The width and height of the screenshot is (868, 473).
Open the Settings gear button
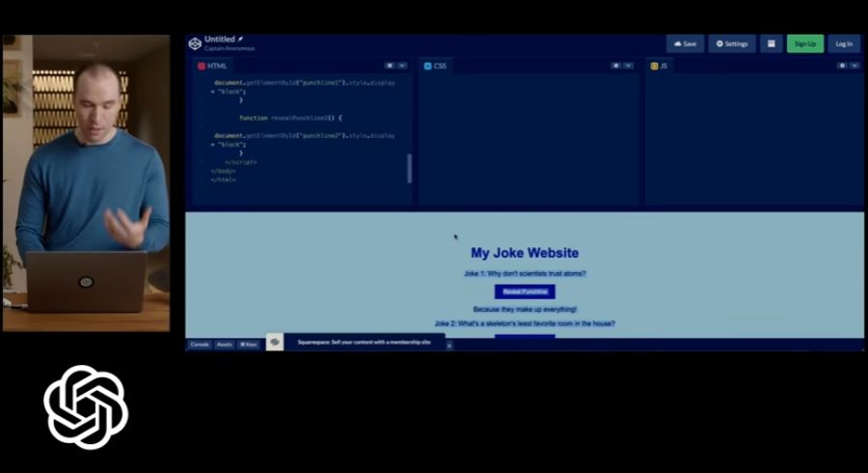click(x=732, y=43)
